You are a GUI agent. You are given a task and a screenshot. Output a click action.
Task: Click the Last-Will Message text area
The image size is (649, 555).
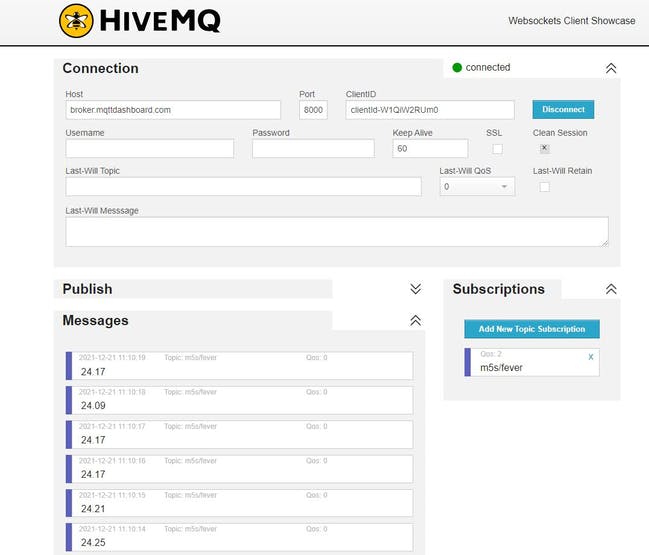point(336,231)
